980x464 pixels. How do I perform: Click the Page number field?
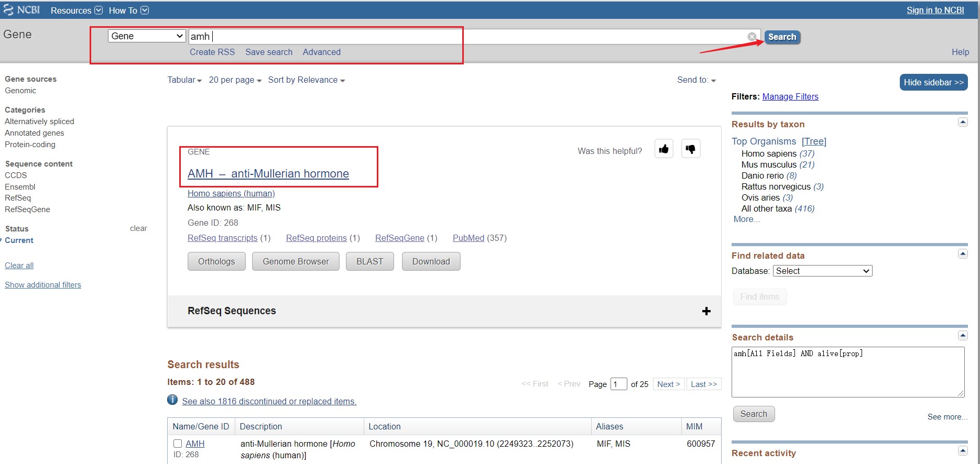click(618, 384)
